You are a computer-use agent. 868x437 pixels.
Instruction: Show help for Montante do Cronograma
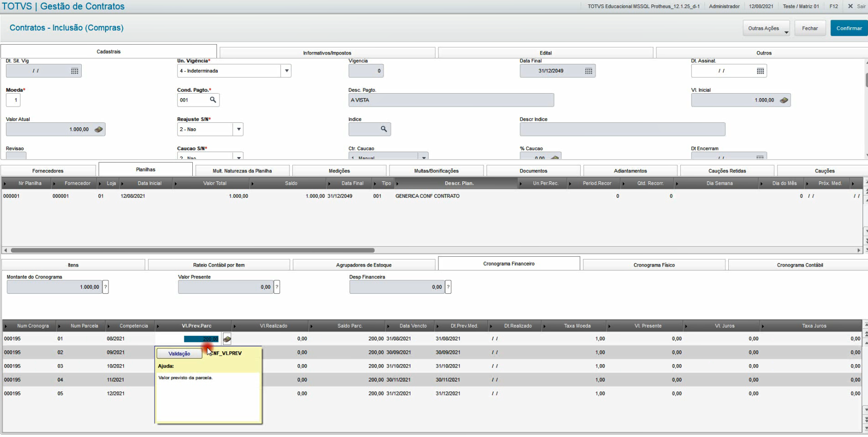106,287
